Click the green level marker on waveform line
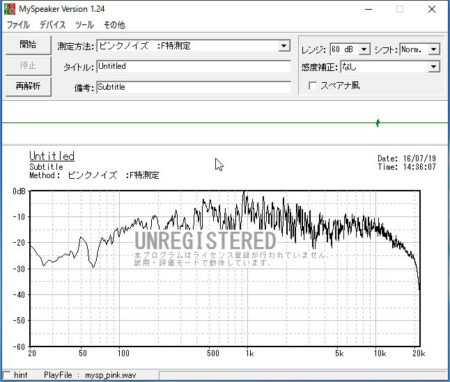Screen dimensions: 450x382 pyautogui.click(x=378, y=123)
